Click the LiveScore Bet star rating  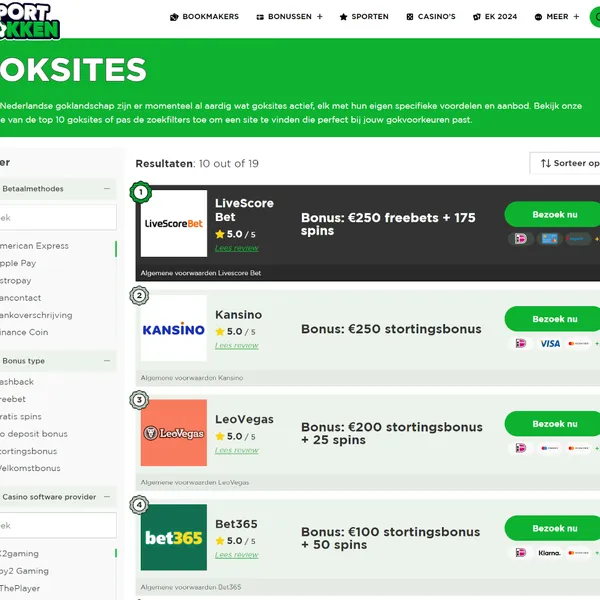(x=235, y=234)
